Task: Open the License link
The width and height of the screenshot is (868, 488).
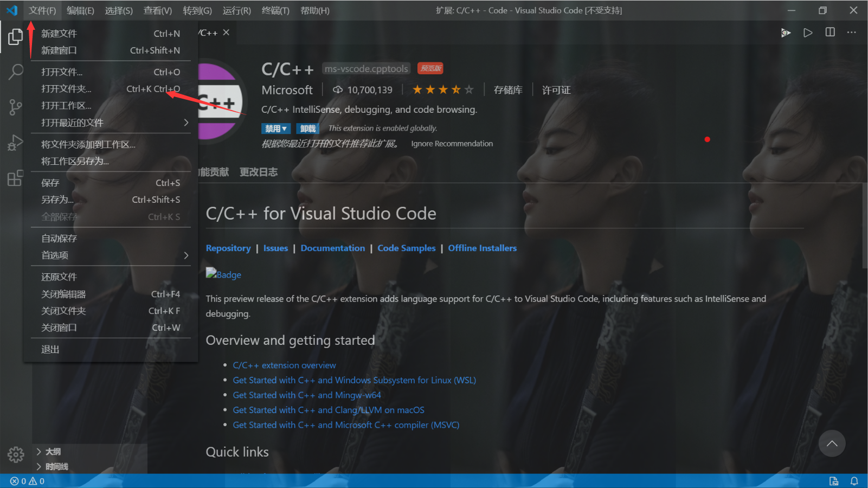Action: (556, 90)
